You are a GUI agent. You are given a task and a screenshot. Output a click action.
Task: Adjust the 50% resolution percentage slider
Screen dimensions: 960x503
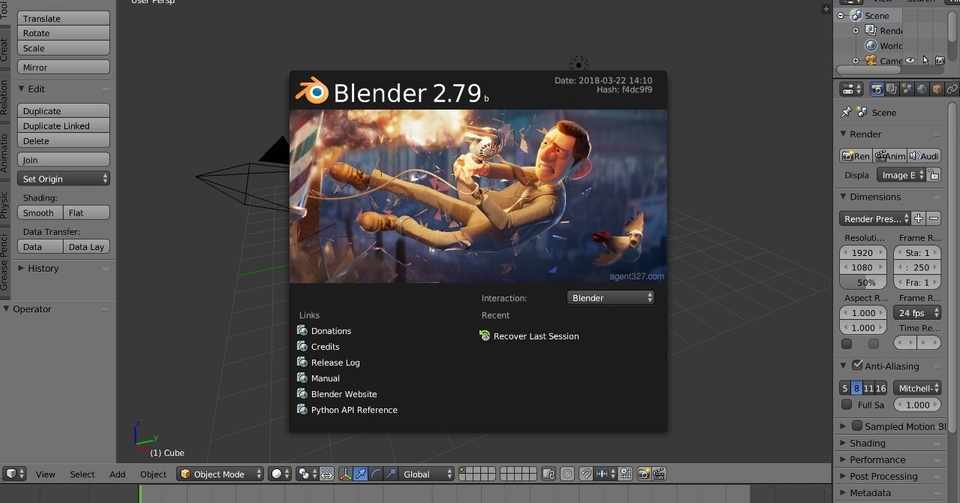(863, 282)
